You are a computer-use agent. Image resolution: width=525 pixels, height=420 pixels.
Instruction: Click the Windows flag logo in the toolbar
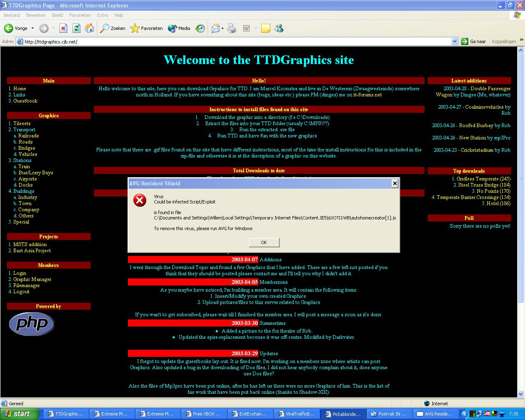518,15
